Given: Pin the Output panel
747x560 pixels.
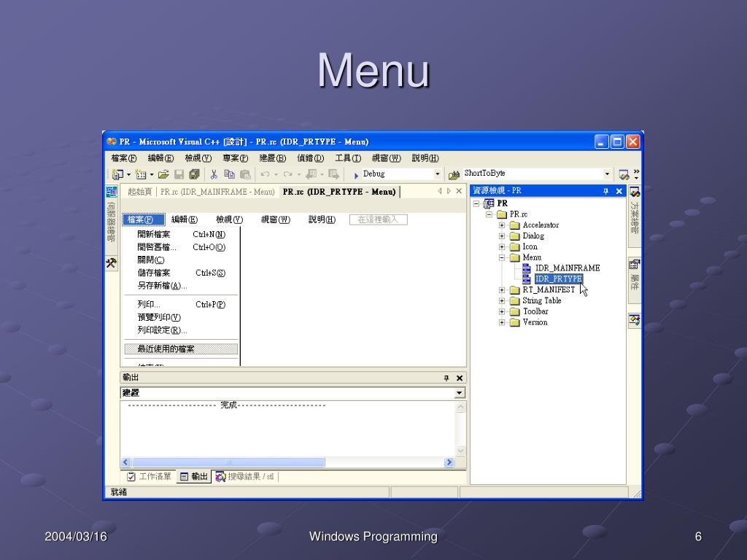Looking at the screenshot, I should [x=446, y=378].
